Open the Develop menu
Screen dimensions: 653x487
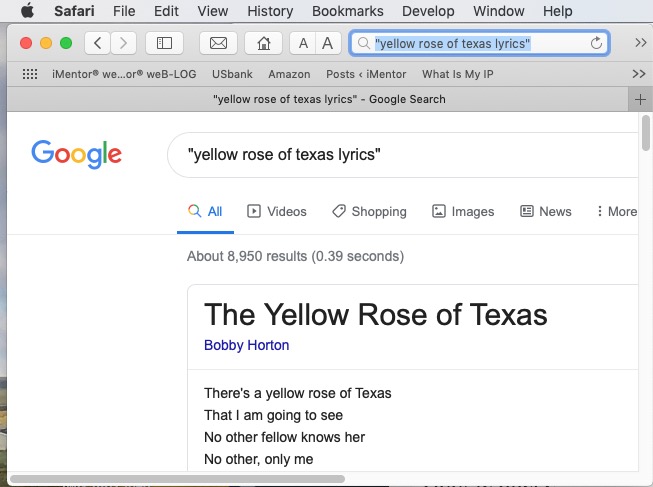[428, 11]
